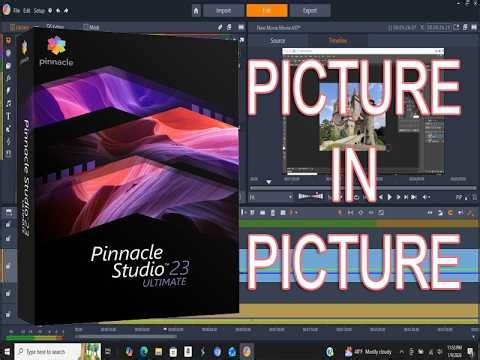Click the light blue timeline video clip
Screen dimensions: 480x360
(x=359, y=265)
